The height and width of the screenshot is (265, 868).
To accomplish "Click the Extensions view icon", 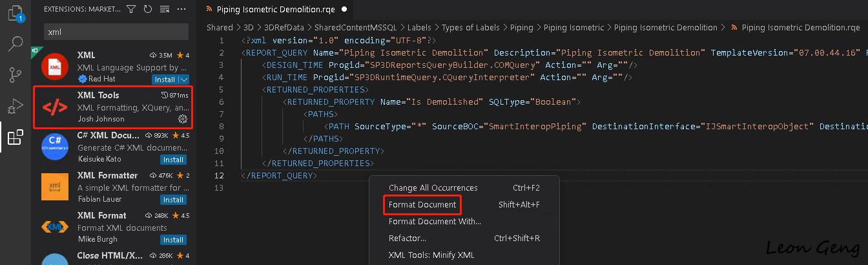I will point(15,136).
